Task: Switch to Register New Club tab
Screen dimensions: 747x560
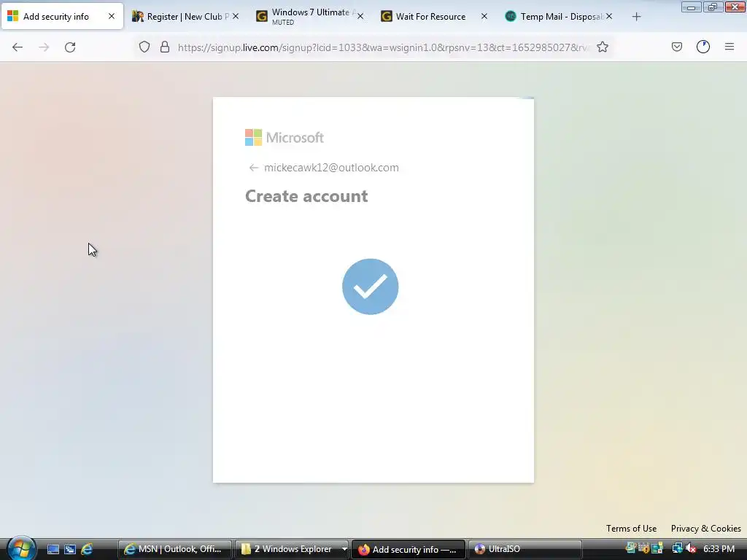Action: point(186,17)
